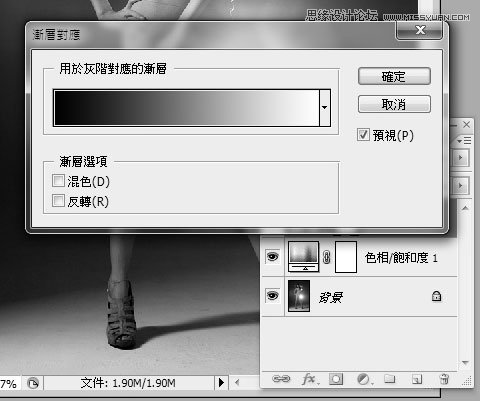Image resolution: width=480 pixels, height=401 pixels.
Task: Click the 確定 confirm button
Action: pos(394,76)
